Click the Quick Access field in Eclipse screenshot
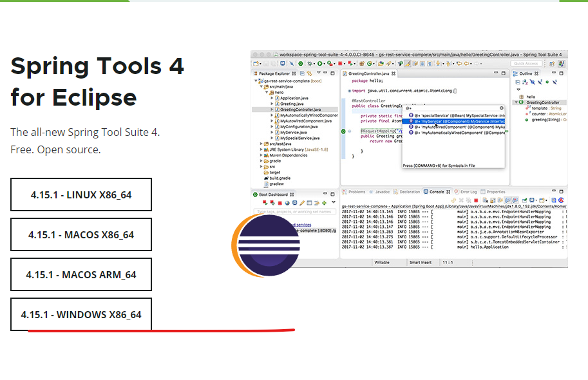 (526, 63)
